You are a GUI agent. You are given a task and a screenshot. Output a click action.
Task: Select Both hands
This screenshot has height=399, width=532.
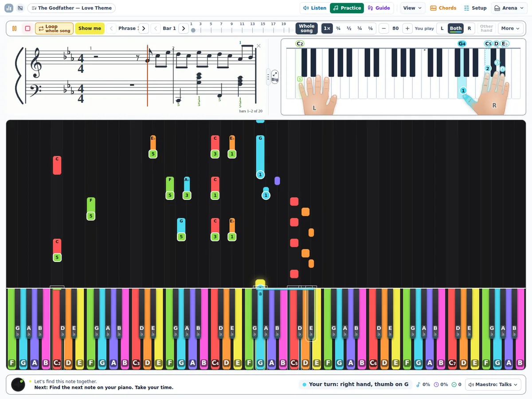[x=456, y=28]
